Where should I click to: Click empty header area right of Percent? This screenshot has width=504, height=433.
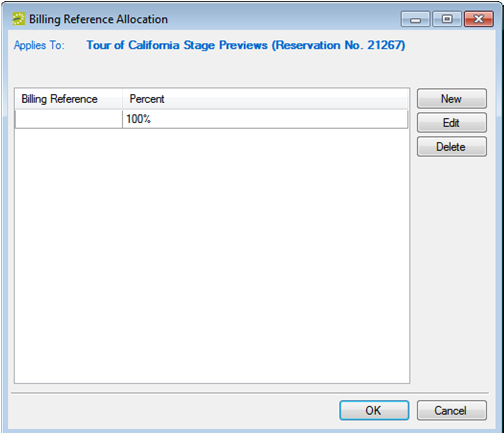289,99
